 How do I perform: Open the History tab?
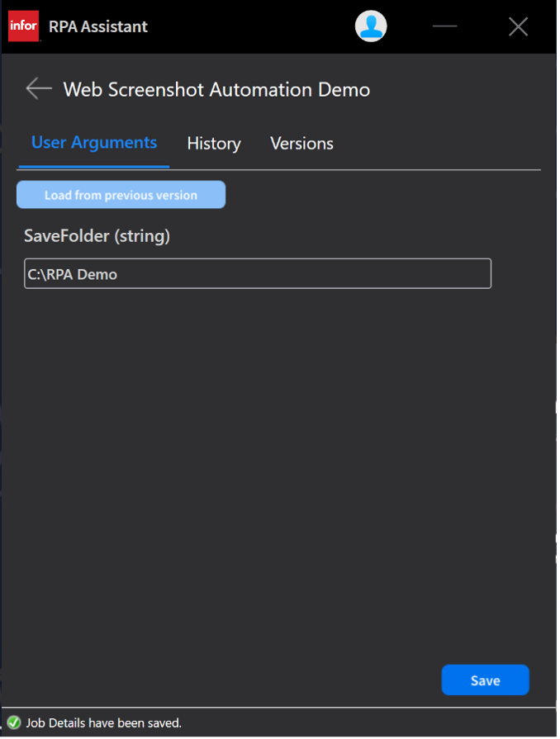click(214, 144)
